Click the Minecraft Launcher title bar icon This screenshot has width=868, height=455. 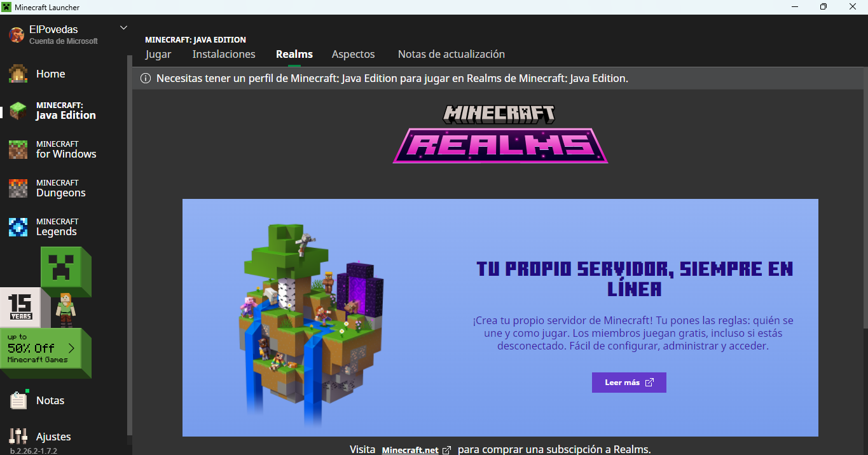click(6, 7)
